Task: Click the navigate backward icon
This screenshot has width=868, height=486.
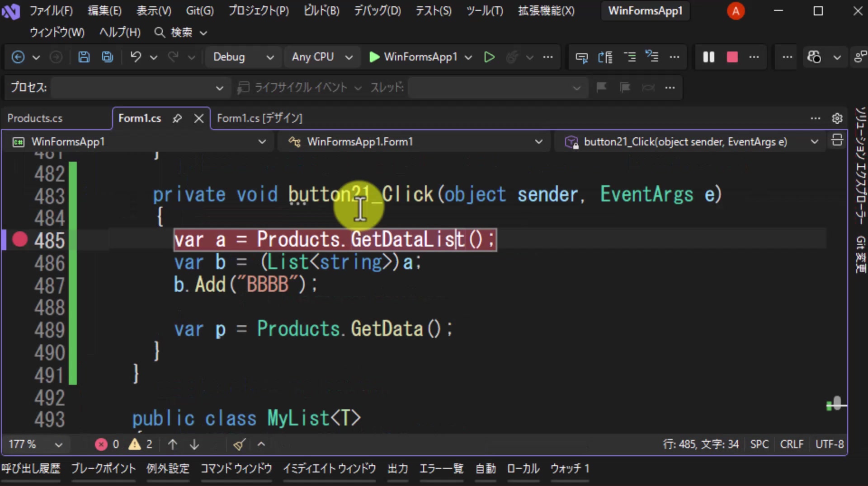Action: [18, 57]
